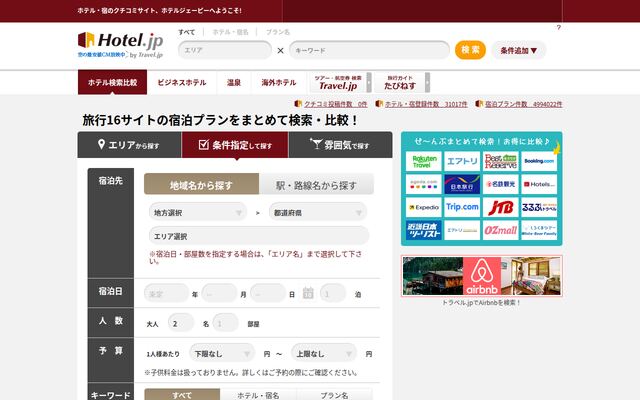This screenshot has height=400, width=640.
Task: Open the 温泉 navigation tab
Action: point(234,82)
